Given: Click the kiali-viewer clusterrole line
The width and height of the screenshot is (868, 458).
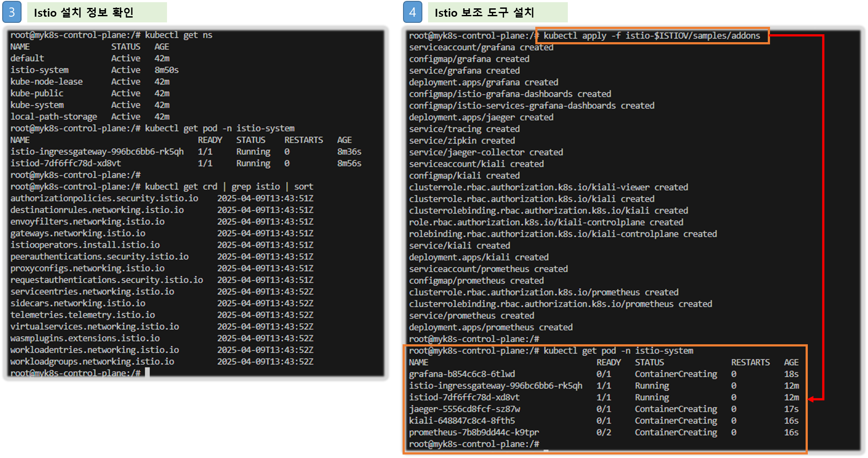Looking at the screenshot, I should click(x=548, y=188).
